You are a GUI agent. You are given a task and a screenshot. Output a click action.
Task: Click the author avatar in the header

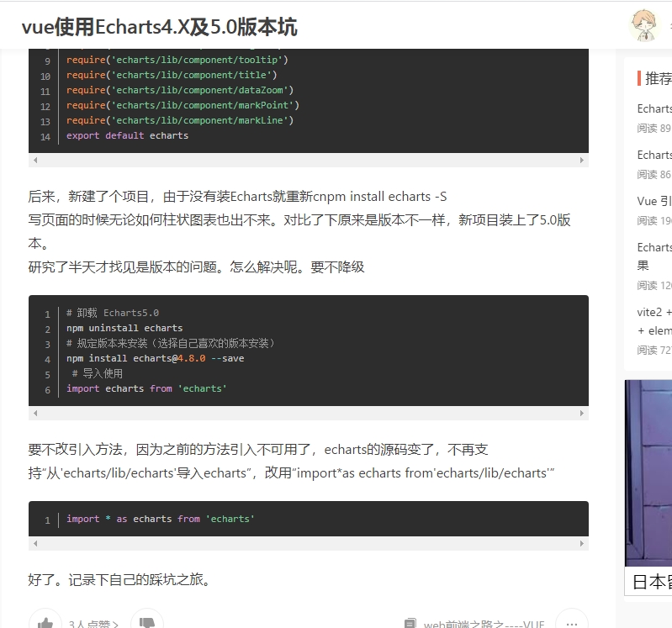tap(643, 26)
